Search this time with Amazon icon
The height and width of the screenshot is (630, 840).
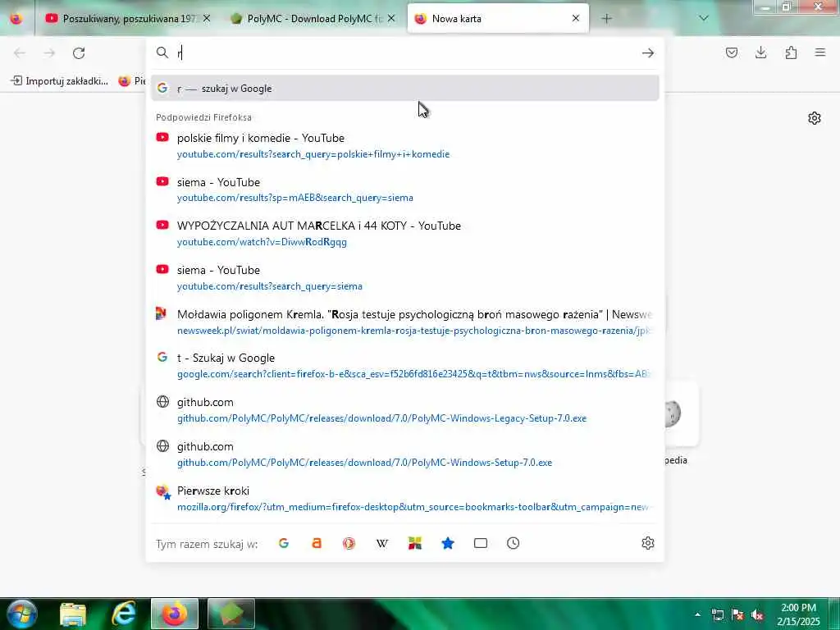coord(317,543)
